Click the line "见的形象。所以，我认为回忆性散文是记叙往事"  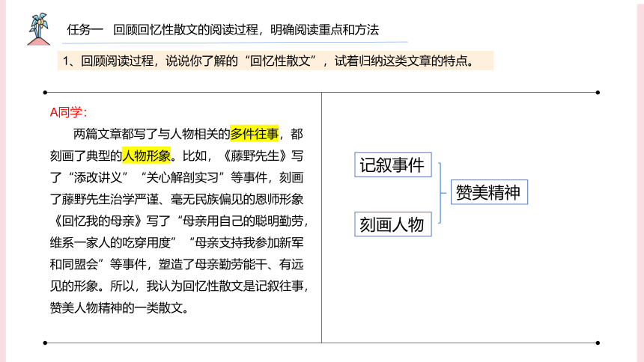pyautogui.click(x=177, y=286)
